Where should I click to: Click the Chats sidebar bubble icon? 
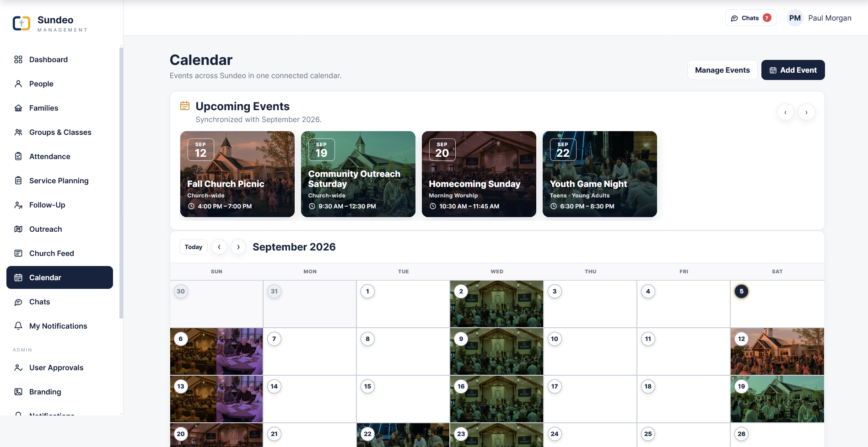click(x=18, y=302)
